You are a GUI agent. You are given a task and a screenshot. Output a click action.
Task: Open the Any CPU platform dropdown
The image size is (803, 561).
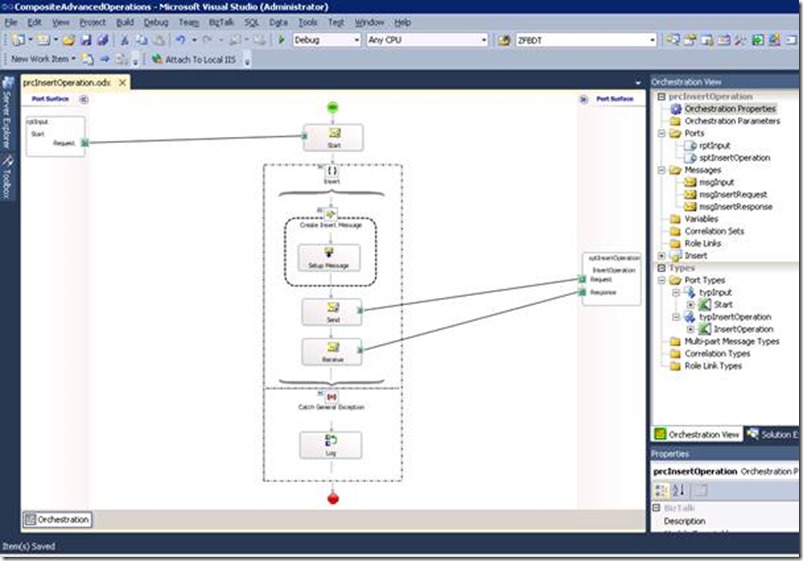click(484, 40)
